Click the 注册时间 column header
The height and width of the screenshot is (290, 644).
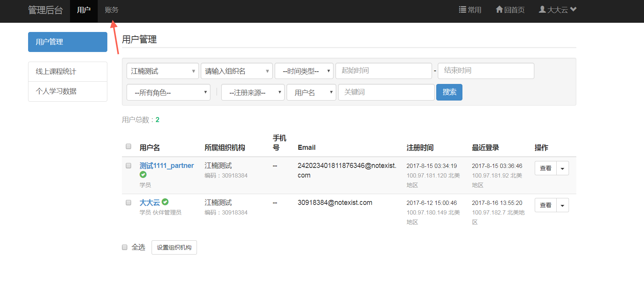coord(420,148)
